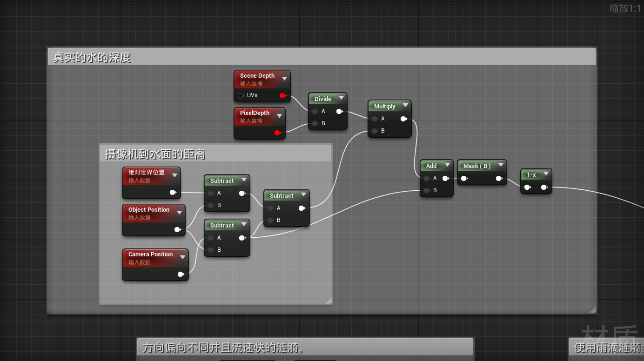The width and height of the screenshot is (644, 361).
Task: Click pin A on Subtract feeding Multiply
Action: pos(270,208)
